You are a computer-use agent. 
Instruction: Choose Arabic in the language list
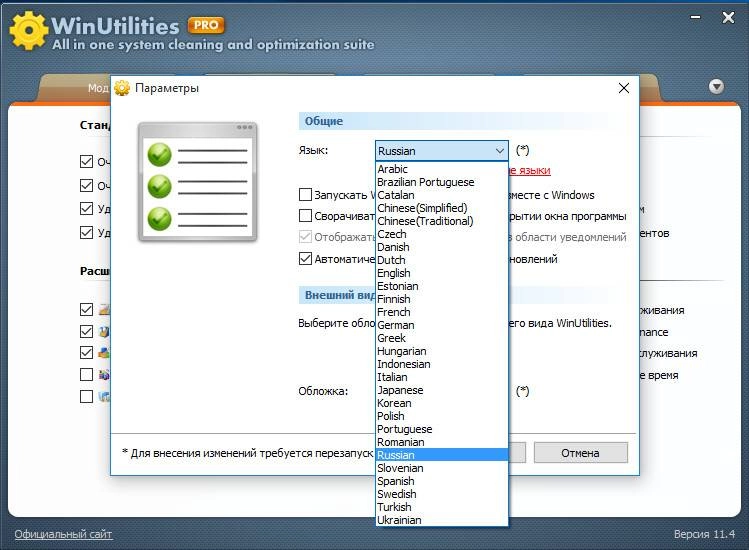click(x=441, y=169)
